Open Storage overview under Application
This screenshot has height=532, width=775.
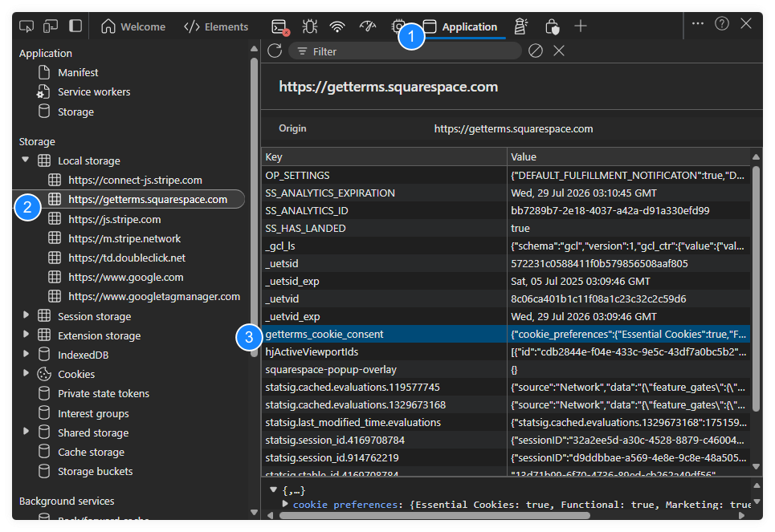[x=75, y=112]
